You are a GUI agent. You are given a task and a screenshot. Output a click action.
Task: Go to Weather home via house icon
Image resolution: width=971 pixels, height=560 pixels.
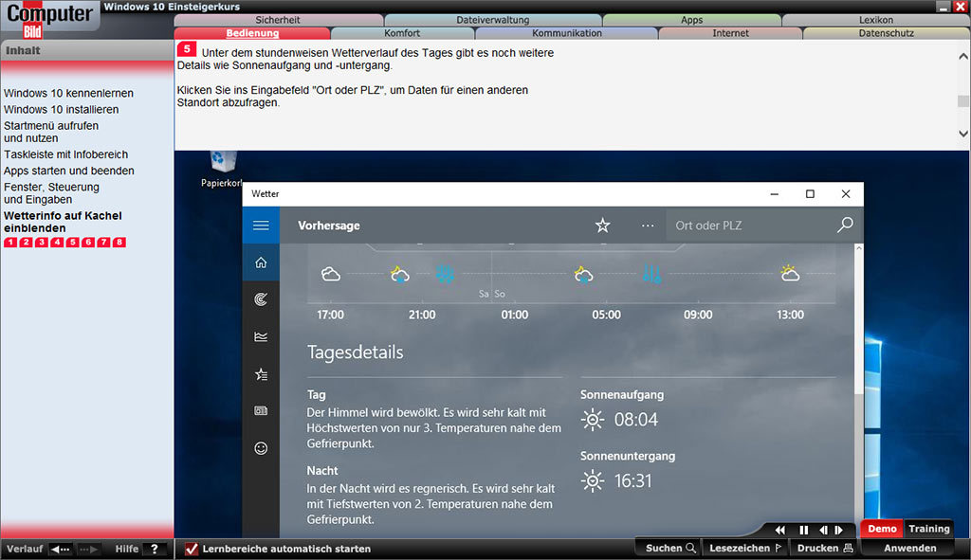(261, 262)
